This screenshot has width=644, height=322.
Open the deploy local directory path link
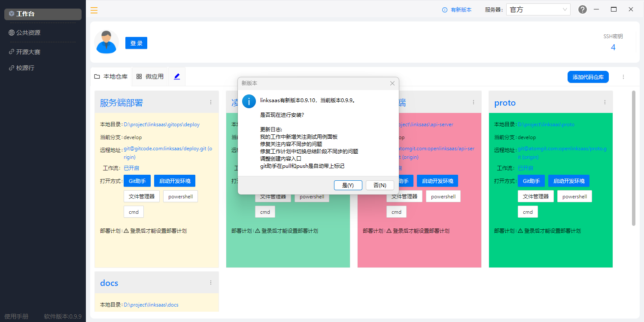coord(161,125)
